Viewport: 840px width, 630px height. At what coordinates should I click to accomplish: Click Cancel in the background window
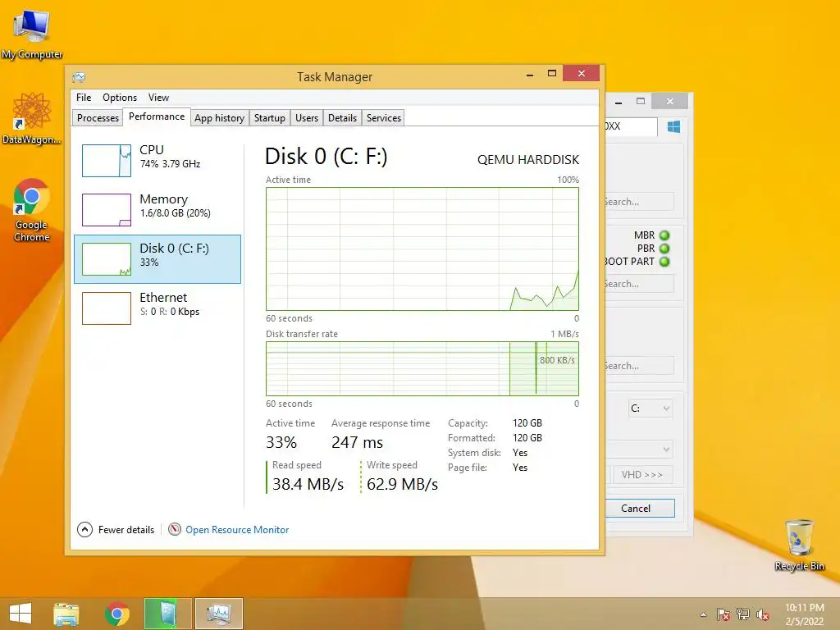(639, 509)
